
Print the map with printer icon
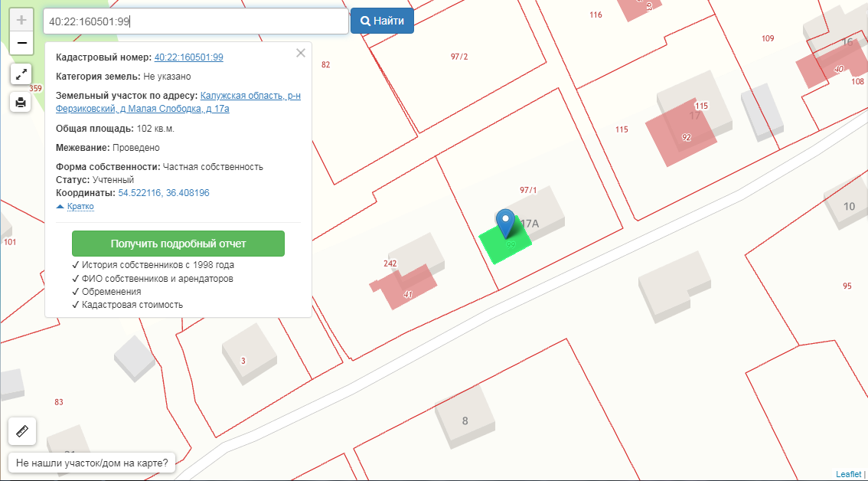pos(21,102)
